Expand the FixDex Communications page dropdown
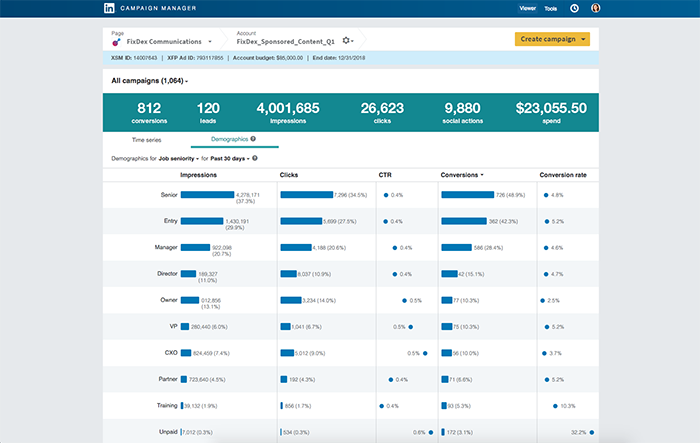The width and height of the screenshot is (700, 443). pos(210,42)
